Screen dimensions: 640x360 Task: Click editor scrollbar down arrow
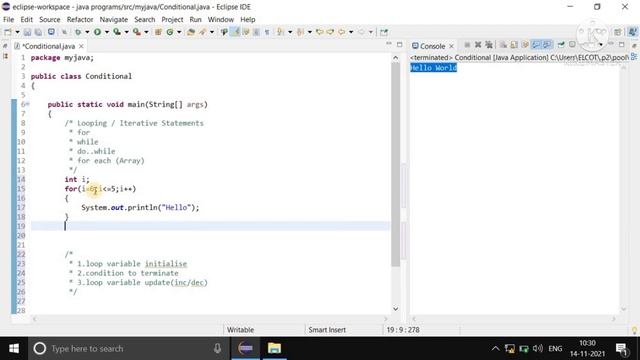tap(396, 309)
